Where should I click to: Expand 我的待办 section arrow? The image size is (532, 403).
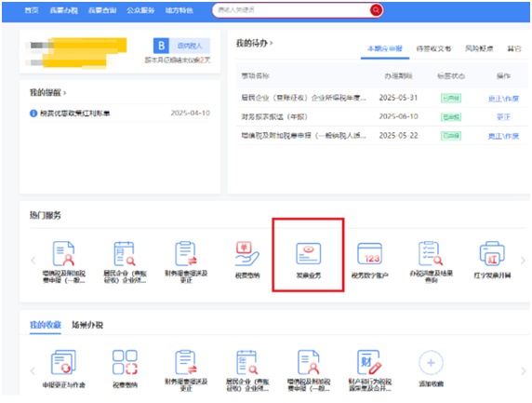click(271, 43)
